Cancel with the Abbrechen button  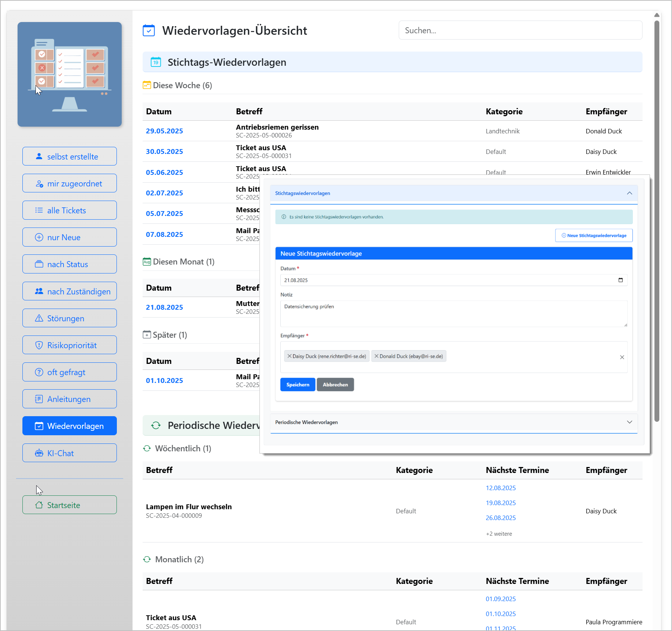[x=335, y=384]
